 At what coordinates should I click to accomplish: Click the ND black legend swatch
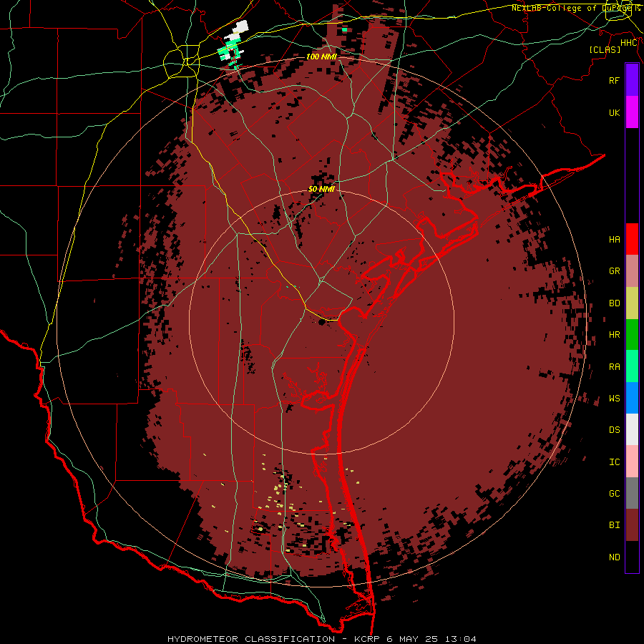tap(632, 557)
